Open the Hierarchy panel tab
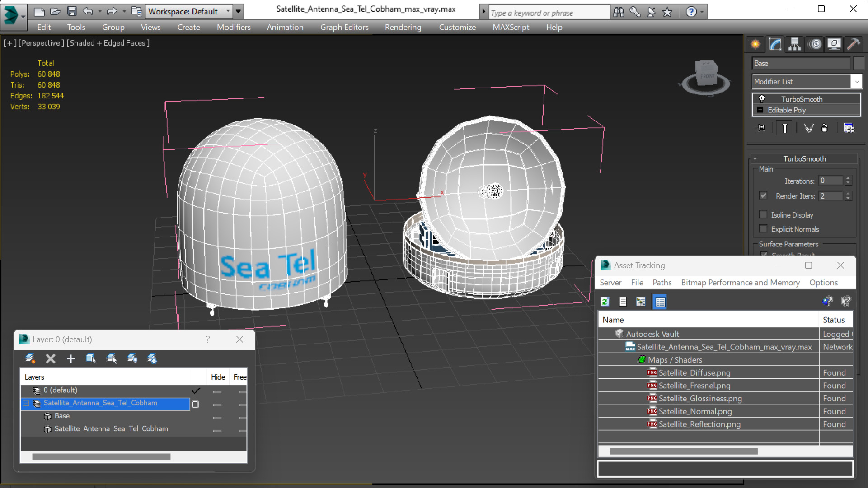This screenshot has height=488, width=868. 795,44
